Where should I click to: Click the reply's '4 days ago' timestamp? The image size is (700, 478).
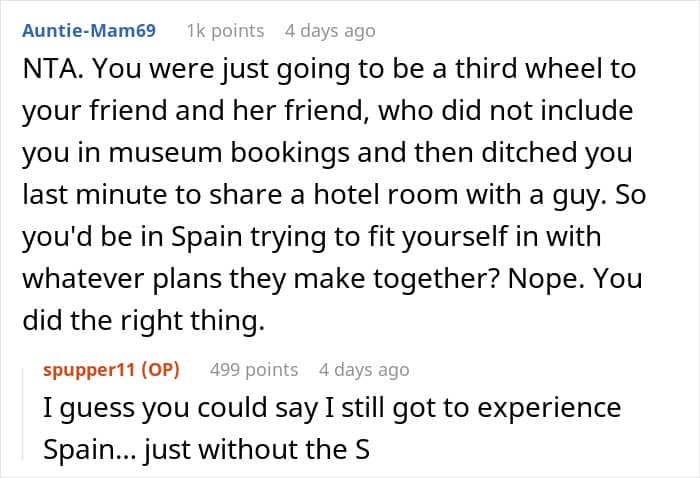pyautogui.click(x=364, y=370)
